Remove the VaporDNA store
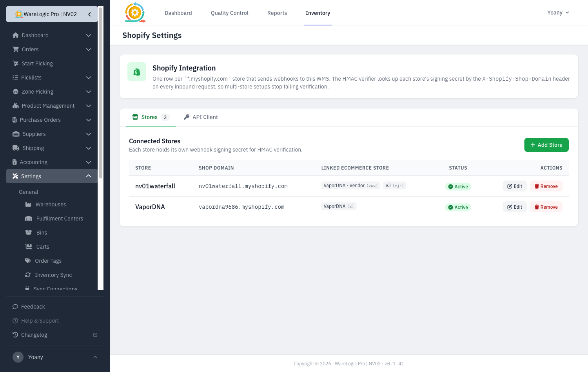 (546, 207)
